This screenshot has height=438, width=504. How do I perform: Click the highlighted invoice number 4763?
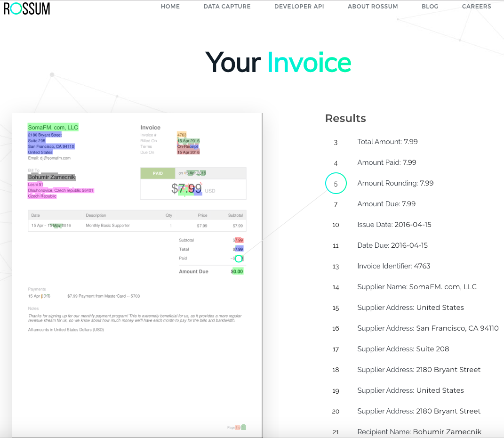coord(182,135)
